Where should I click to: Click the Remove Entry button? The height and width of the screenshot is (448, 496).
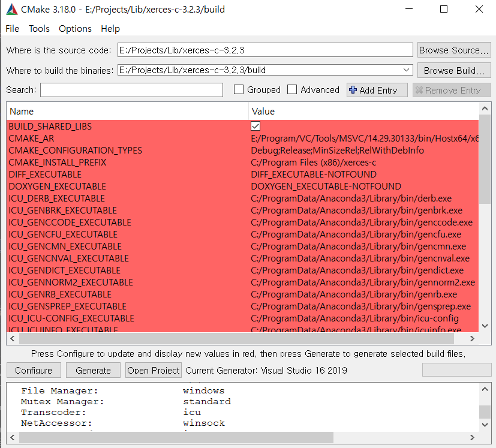452,90
